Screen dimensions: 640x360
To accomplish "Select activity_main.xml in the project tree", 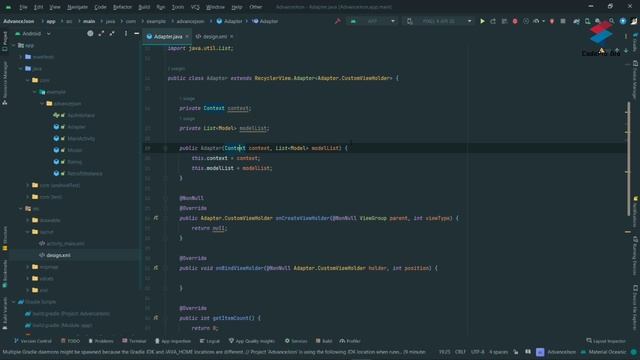I will coord(65,243).
